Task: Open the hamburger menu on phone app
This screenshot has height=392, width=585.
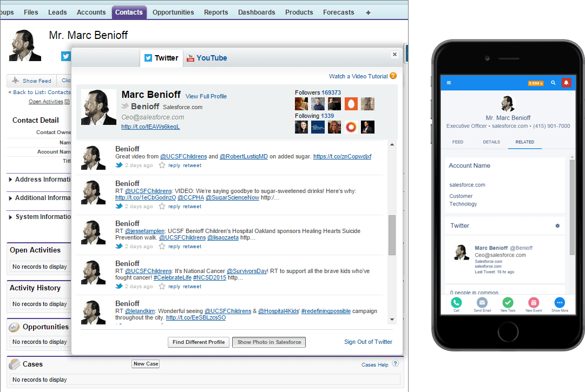Action: point(449,83)
